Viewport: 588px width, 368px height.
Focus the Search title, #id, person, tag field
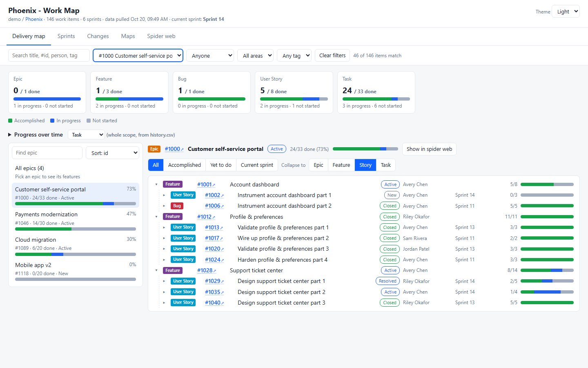pos(49,56)
